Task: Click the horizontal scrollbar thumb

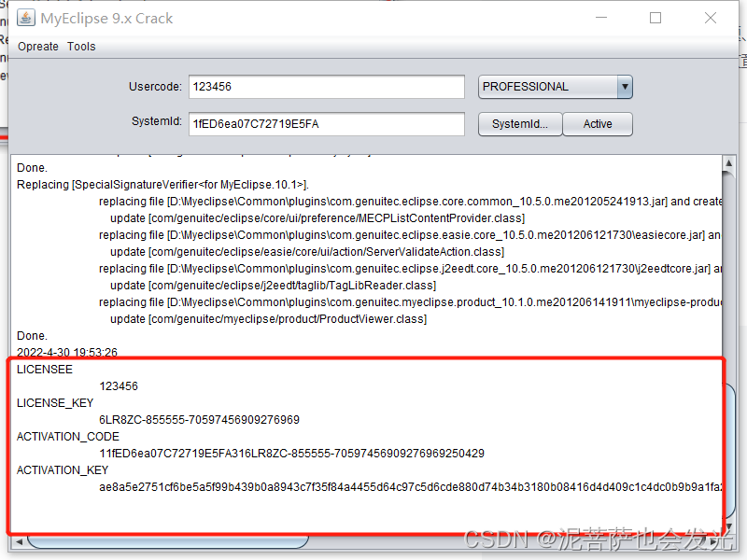Action: coord(168,542)
